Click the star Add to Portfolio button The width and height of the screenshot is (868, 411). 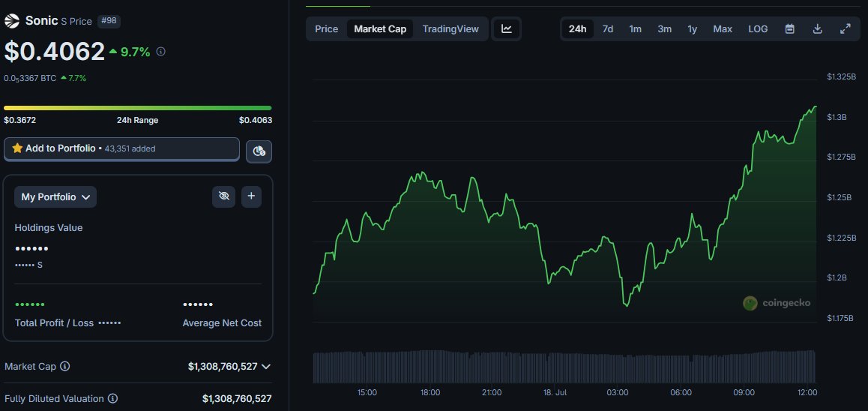(x=121, y=149)
